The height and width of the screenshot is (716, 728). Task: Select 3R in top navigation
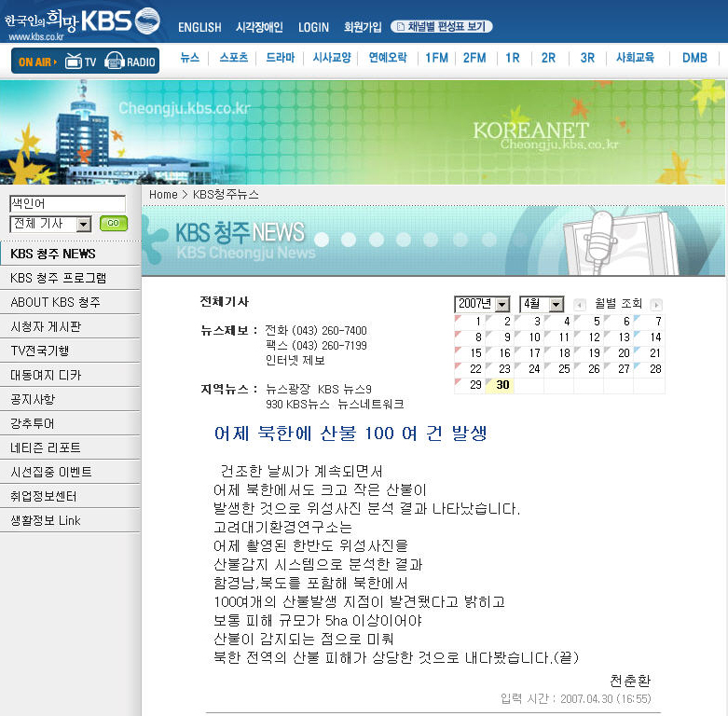click(x=587, y=58)
